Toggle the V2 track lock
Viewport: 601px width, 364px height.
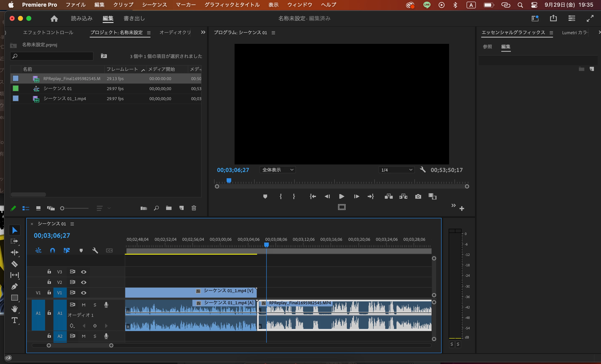[49, 282]
